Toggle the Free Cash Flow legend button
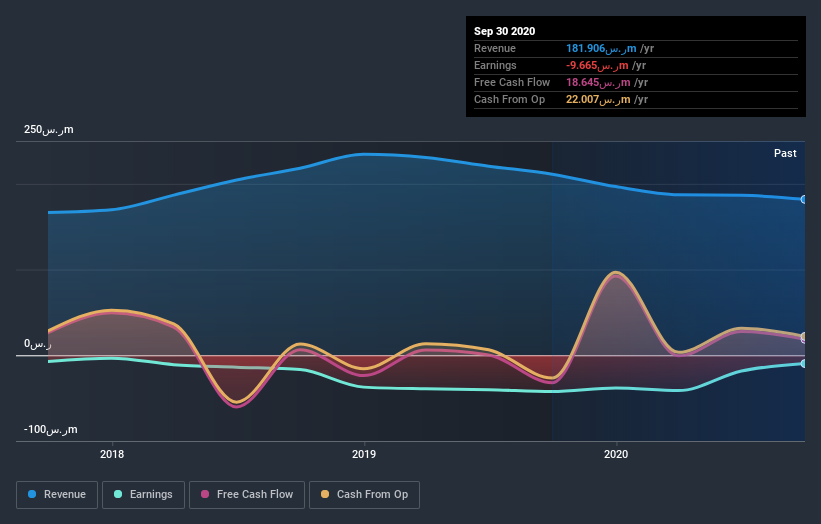Image resolution: width=821 pixels, height=524 pixels. 247,495
